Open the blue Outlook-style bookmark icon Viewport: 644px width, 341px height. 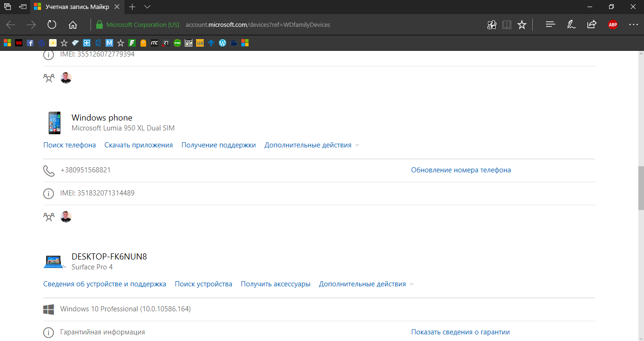tap(98, 43)
